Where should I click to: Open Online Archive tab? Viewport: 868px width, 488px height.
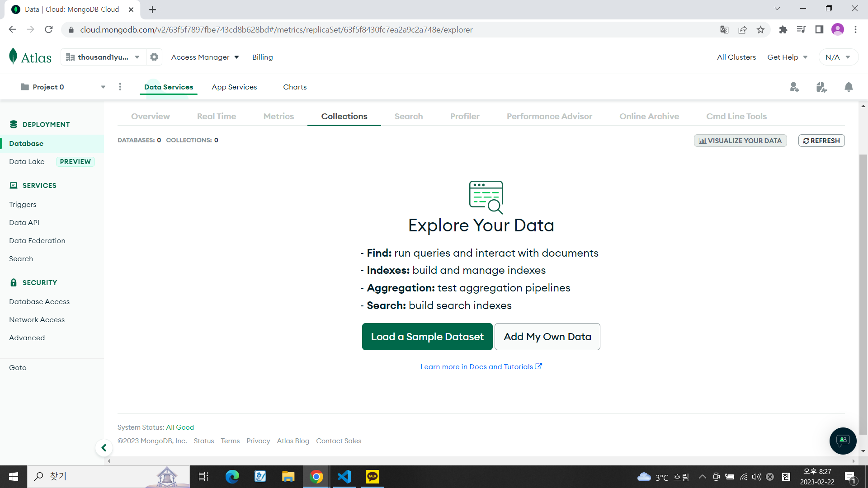[649, 116]
